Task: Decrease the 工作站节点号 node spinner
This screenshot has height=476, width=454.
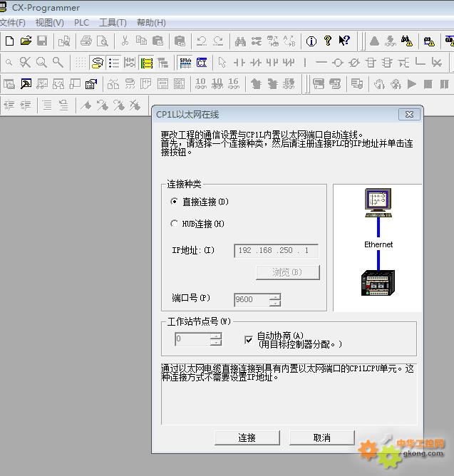Action: 216,343
